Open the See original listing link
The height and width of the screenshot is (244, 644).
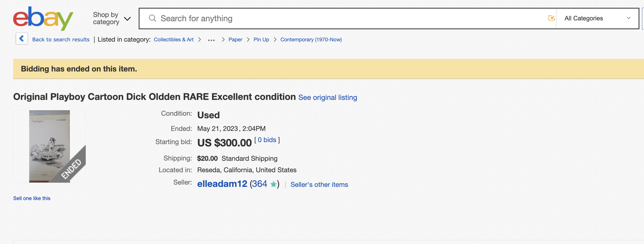pos(328,98)
